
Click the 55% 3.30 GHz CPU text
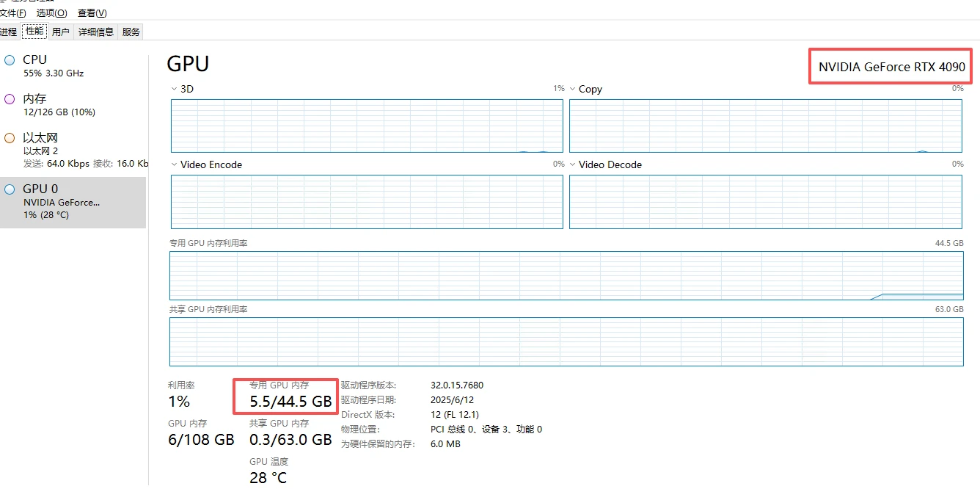point(54,73)
